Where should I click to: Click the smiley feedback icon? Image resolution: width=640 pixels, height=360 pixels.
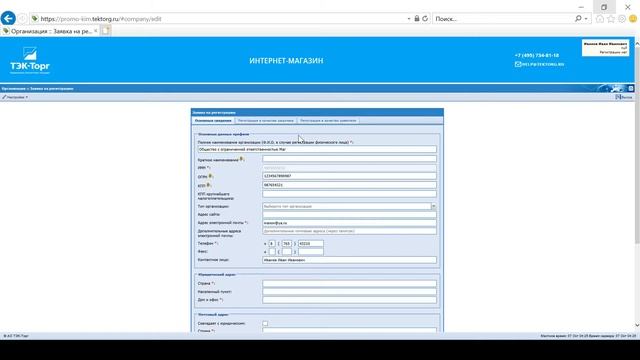click(633, 19)
